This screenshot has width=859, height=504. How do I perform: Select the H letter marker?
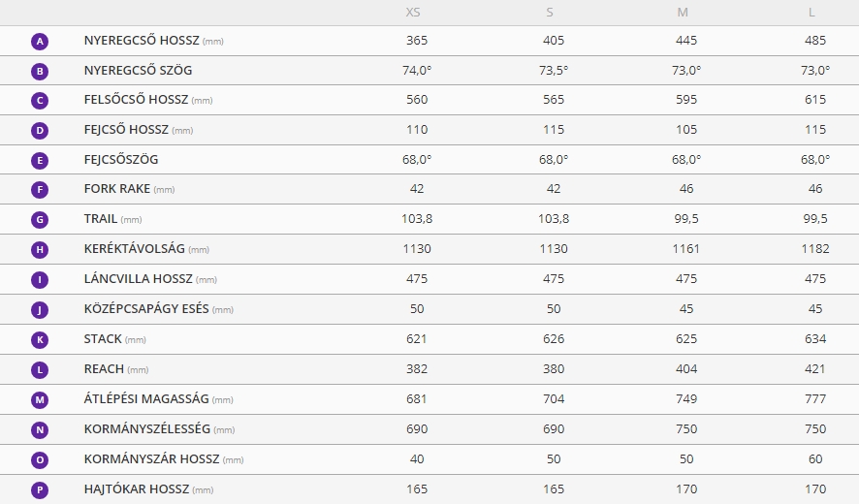coord(40,250)
